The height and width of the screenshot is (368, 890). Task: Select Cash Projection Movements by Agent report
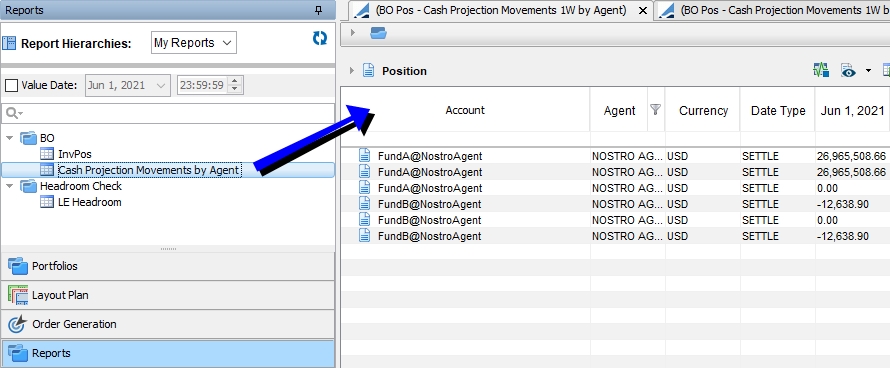(149, 170)
